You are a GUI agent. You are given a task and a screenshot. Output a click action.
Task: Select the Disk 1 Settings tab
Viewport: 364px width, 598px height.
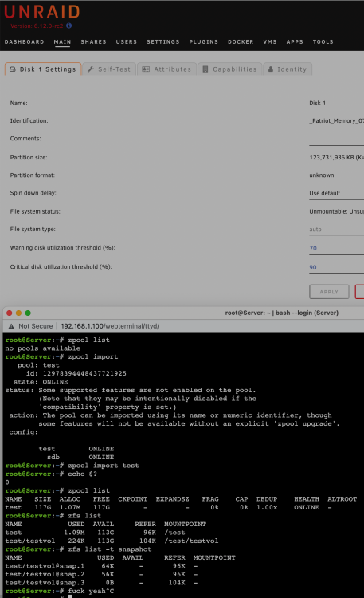click(43, 69)
